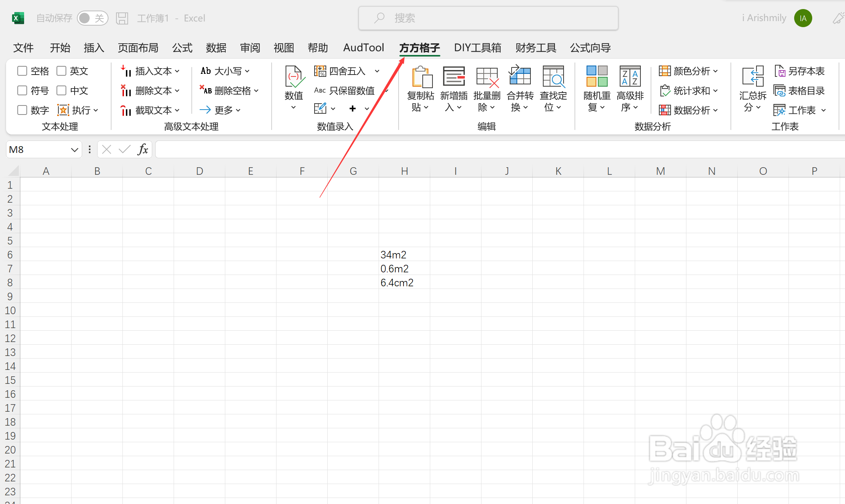The height and width of the screenshot is (504, 845).
Task: Click the Excel app logo icon
Action: pos(18,18)
